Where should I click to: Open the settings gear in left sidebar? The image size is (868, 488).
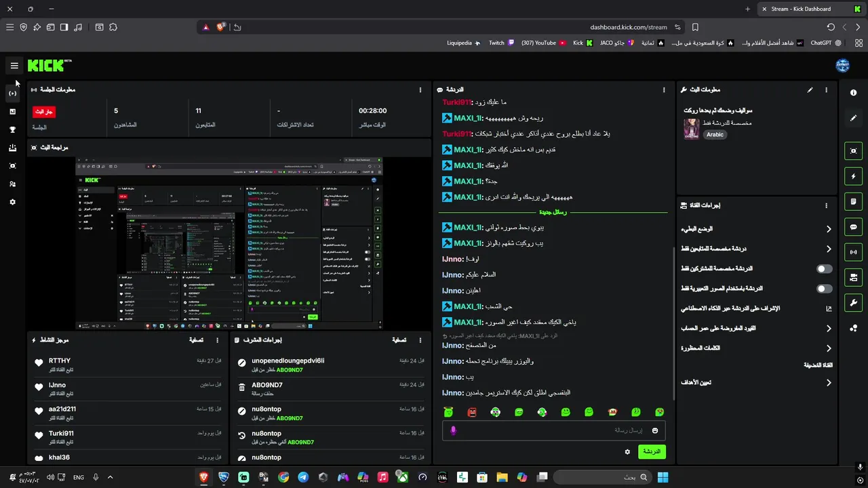tap(12, 202)
